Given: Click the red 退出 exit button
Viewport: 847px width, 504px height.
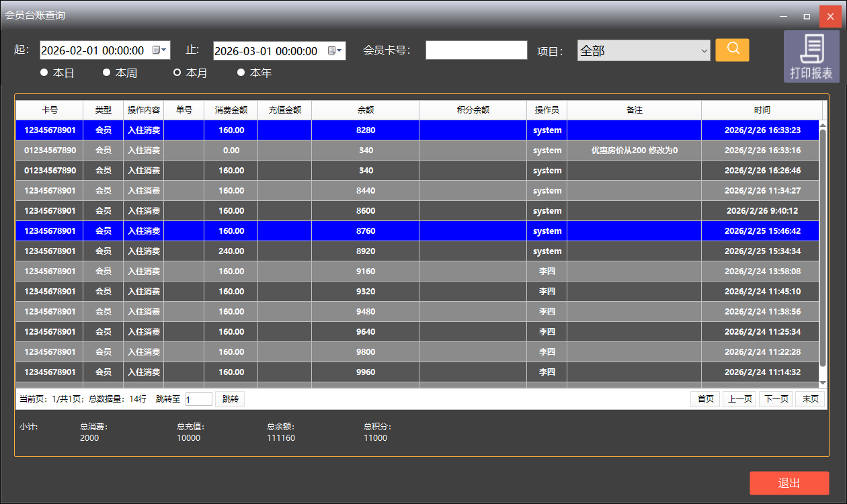Looking at the screenshot, I should pos(789,483).
